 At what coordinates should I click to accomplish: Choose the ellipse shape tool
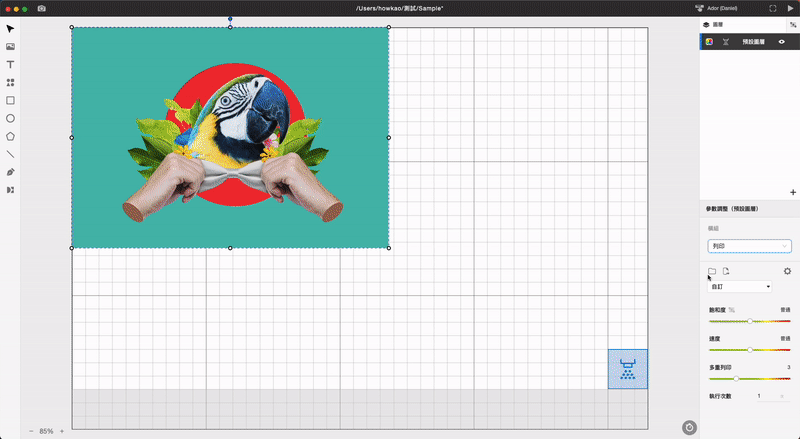pyautogui.click(x=10, y=118)
